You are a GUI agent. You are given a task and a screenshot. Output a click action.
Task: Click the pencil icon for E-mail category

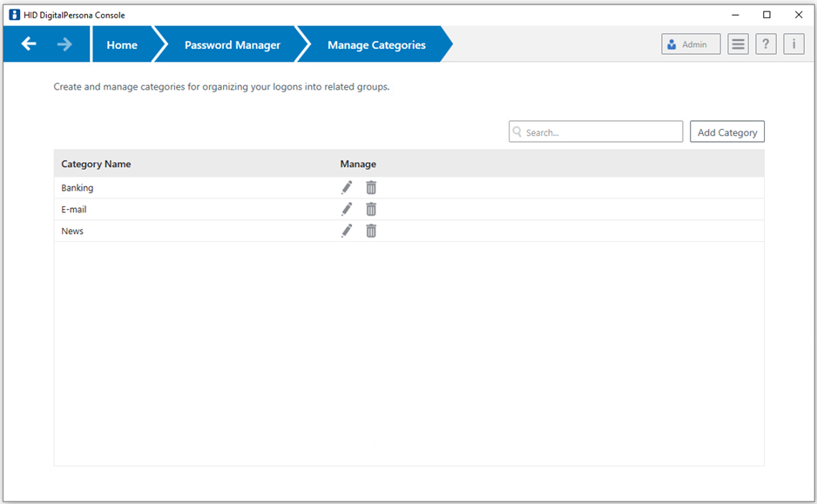(x=347, y=209)
